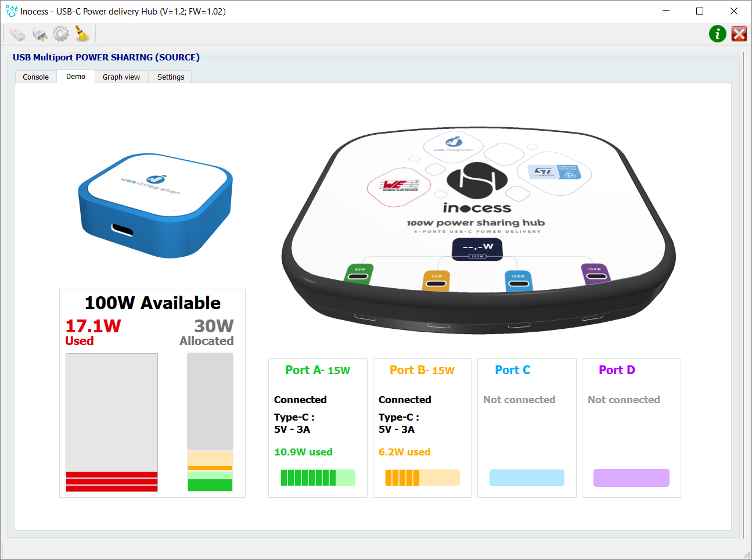Open the Graph view tab

point(121,77)
